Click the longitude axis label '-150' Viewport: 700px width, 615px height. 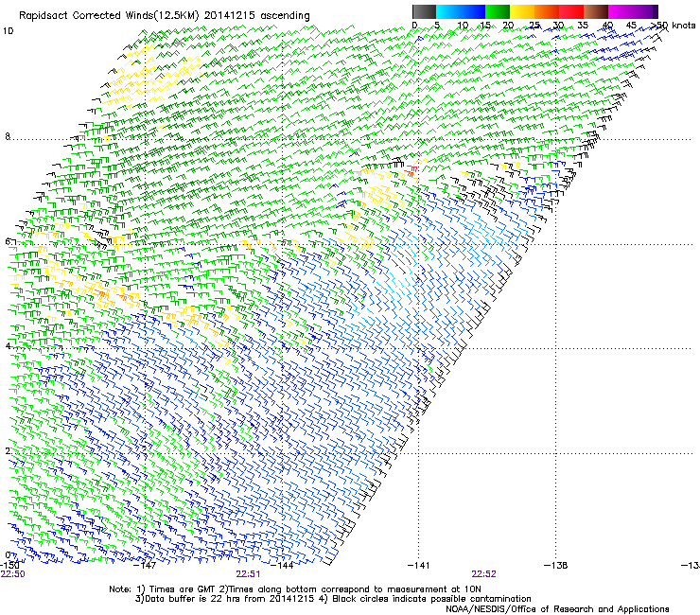(x=9, y=565)
